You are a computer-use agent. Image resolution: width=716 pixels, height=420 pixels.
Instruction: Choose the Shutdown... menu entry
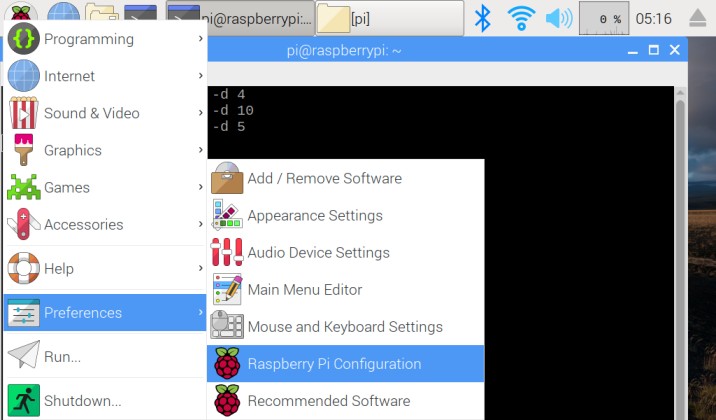coord(105,400)
